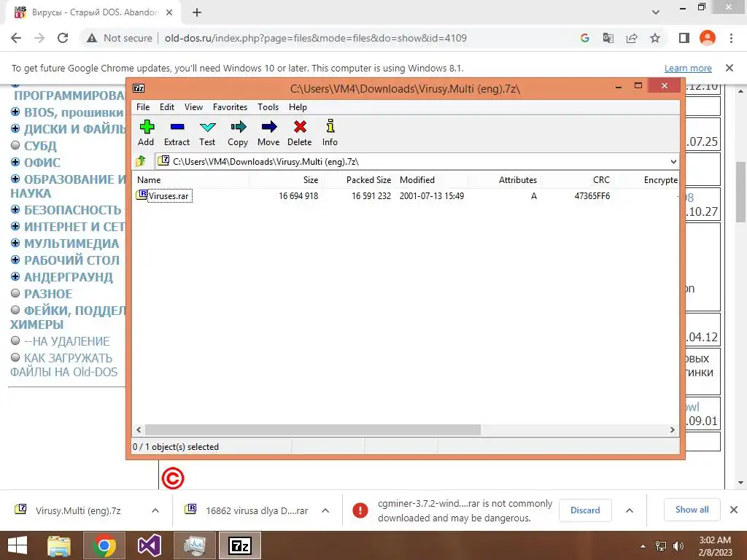Reload the Chrome page
This screenshot has height=560, width=747.
pos(63,38)
